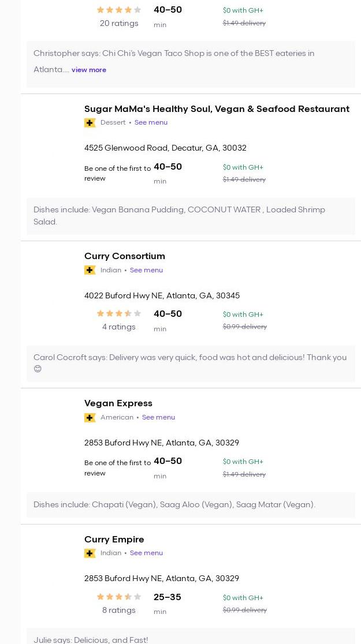361x644 pixels.
Task: Click Curry Empire star rating
Action: 118,597
